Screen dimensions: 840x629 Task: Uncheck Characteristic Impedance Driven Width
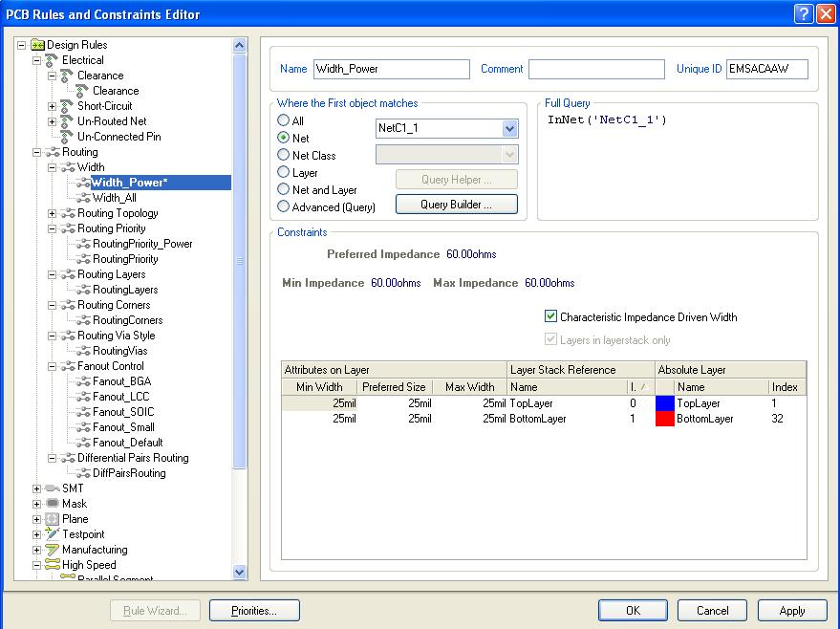tap(550, 317)
